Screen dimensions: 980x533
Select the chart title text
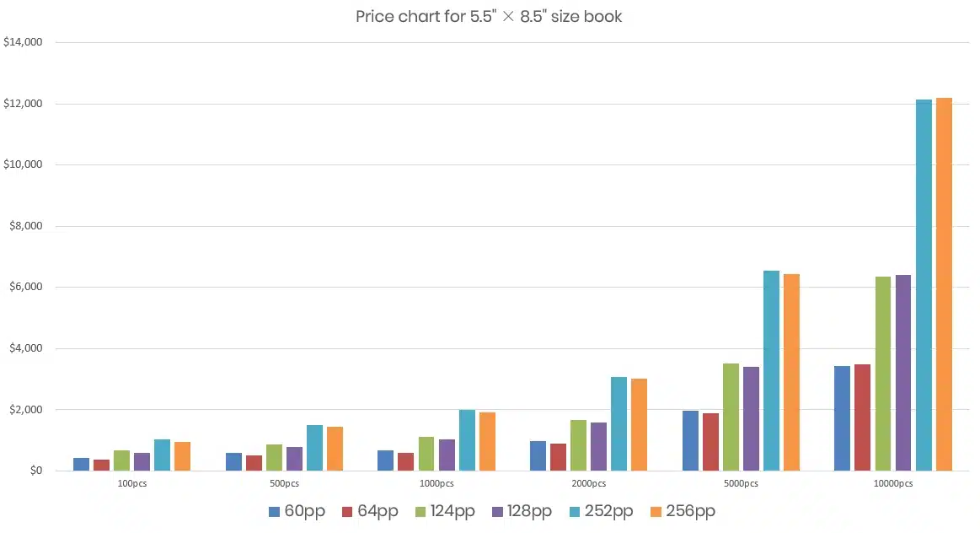pyautogui.click(x=489, y=16)
